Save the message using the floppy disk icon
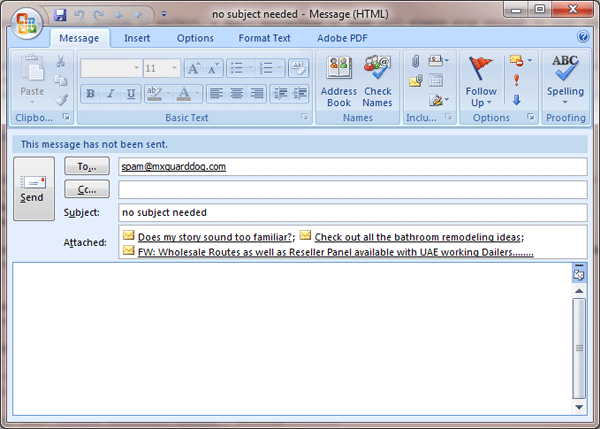The height and width of the screenshot is (429, 600). [x=60, y=15]
